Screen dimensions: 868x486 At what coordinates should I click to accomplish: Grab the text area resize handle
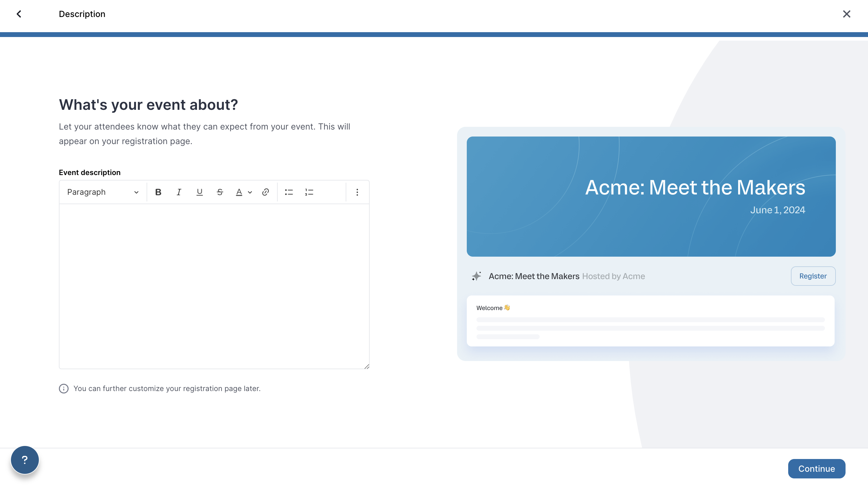coord(367,366)
